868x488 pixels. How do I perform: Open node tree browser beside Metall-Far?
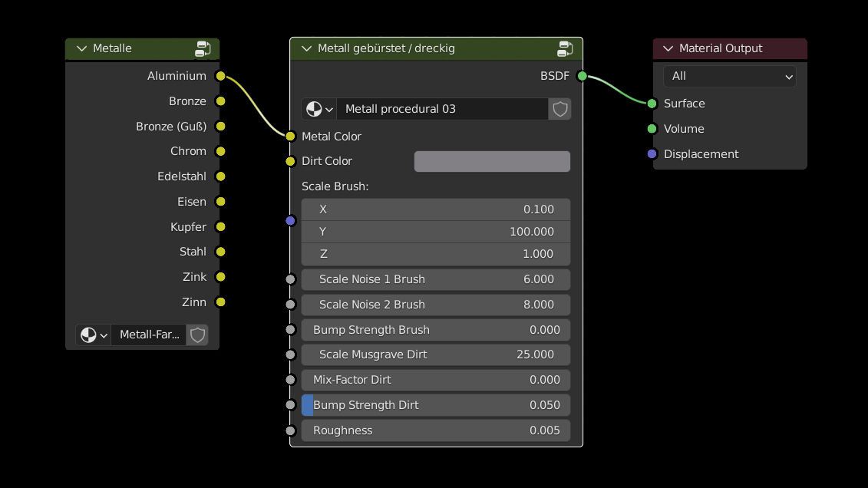(94, 335)
